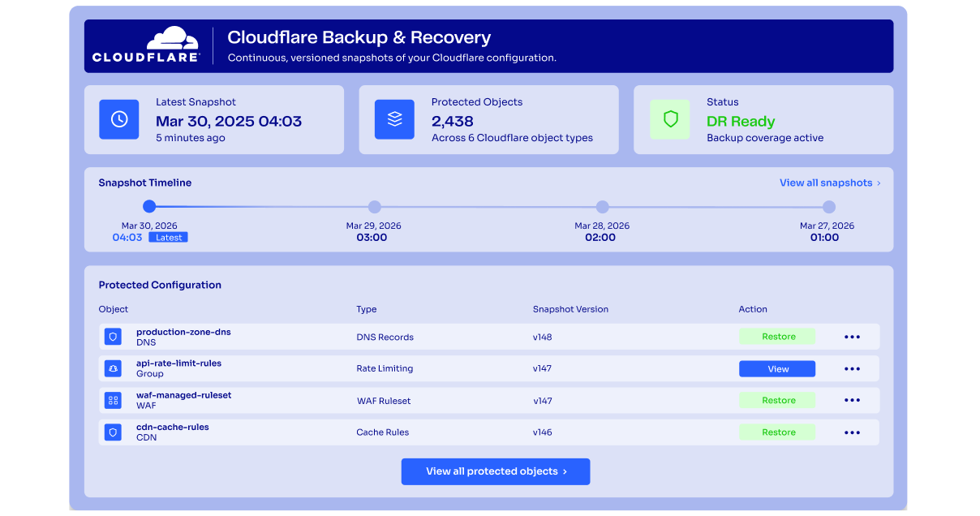Viewport: 980px width, 516px height.
Task: Click the v147 version for waf-managed-ruleset
Action: click(542, 400)
